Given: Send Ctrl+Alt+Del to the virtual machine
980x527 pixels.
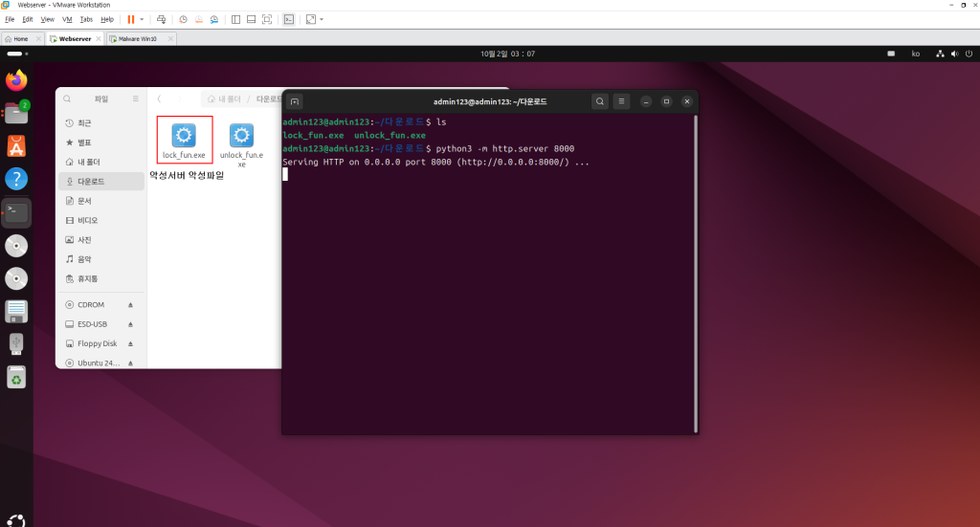Looking at the screenshot, I should [x=161, y=19].
